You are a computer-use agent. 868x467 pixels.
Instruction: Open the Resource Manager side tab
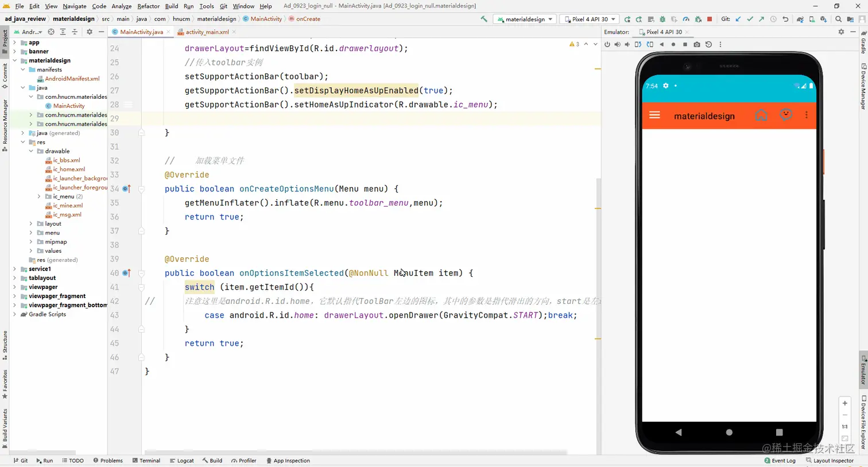pyautogui.click(x=5, y=125)
